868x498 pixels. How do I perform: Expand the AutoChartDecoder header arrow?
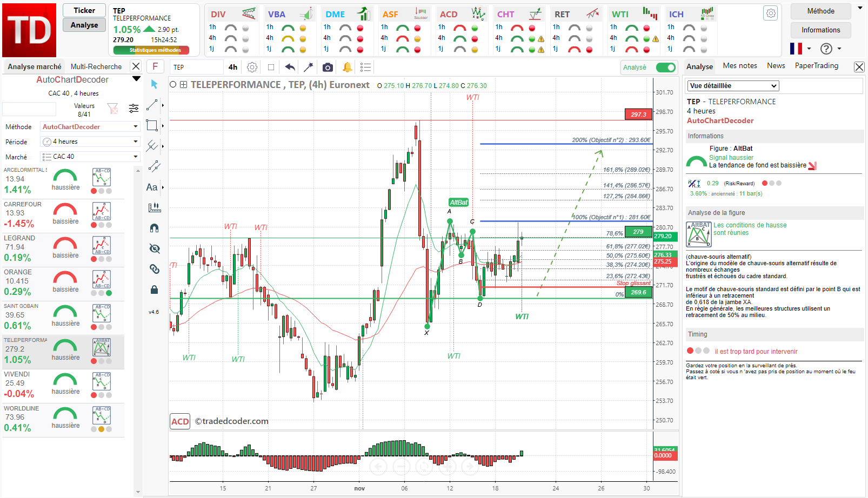[x=136, y=79]
